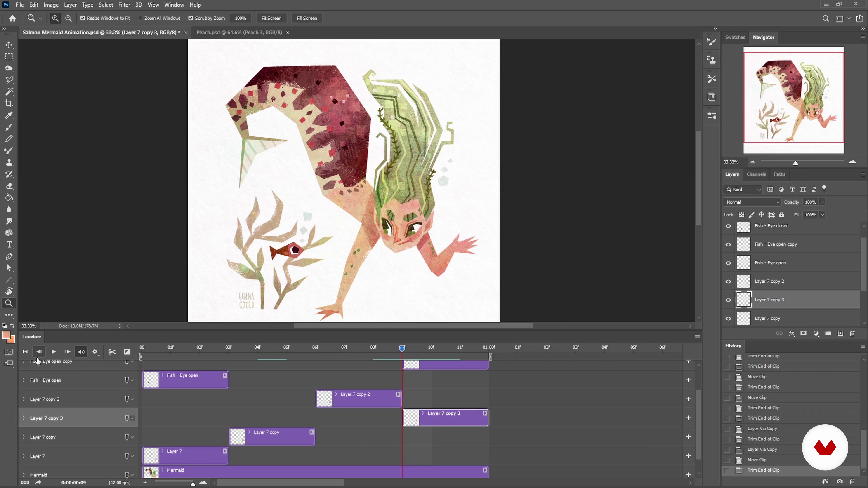Mute timeline audio playback

(x=81, y=352)
